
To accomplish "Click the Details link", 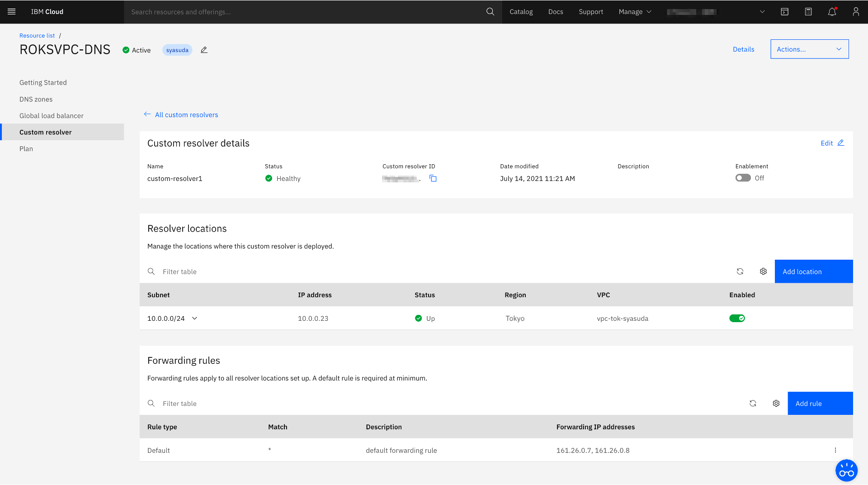I will (743, 49).
